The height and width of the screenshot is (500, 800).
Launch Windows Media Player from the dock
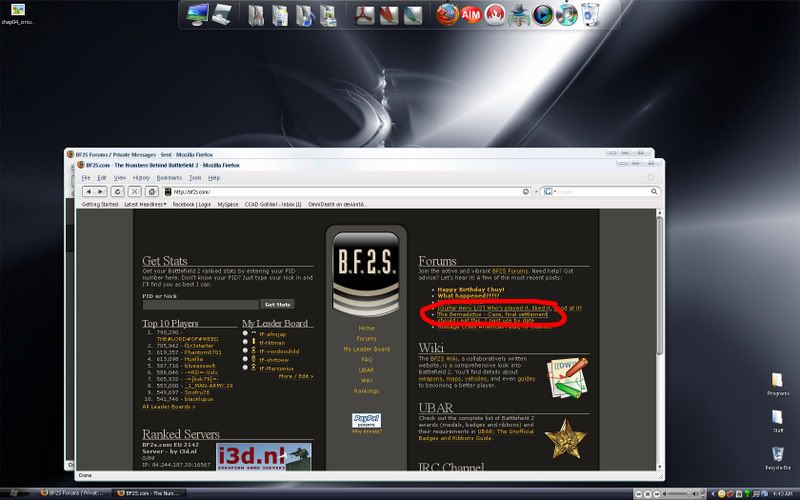click(543, 14)
